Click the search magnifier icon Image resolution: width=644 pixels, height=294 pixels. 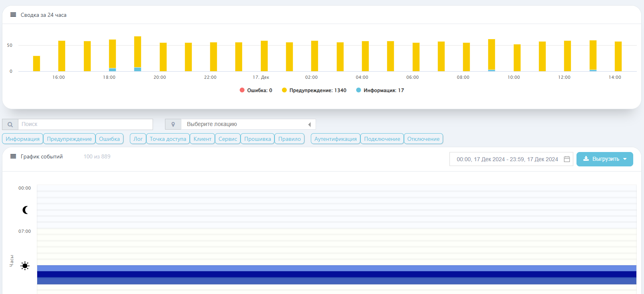click(10, 124)
